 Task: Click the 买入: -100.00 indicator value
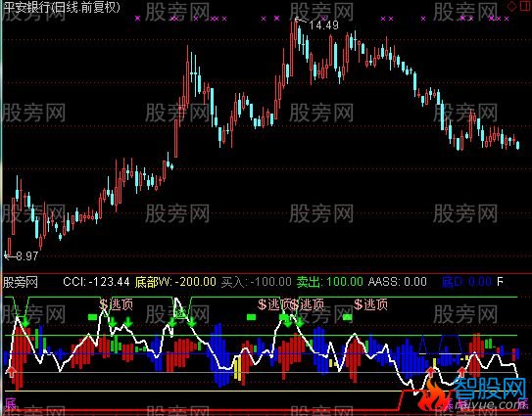(x=256, y=282)
